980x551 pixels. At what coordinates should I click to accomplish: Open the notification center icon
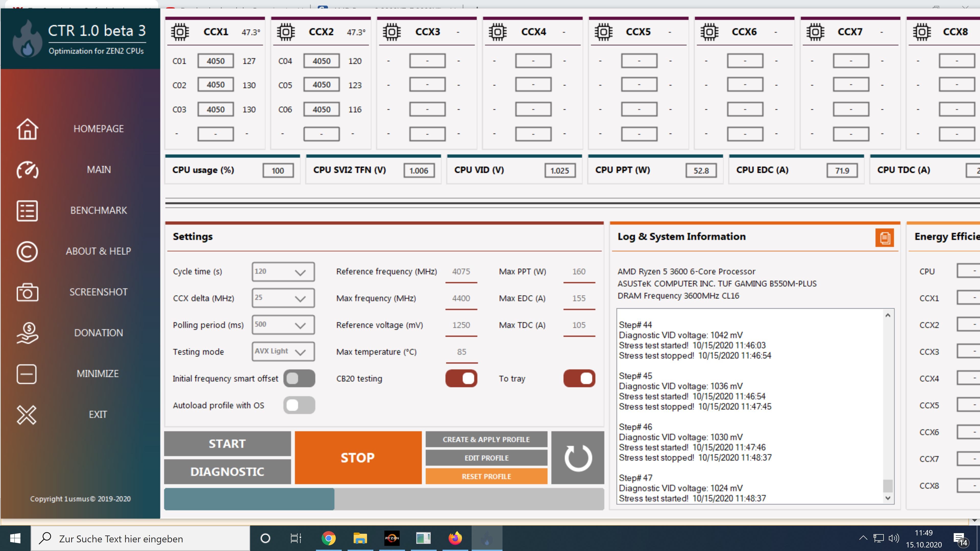pos(960,539)
